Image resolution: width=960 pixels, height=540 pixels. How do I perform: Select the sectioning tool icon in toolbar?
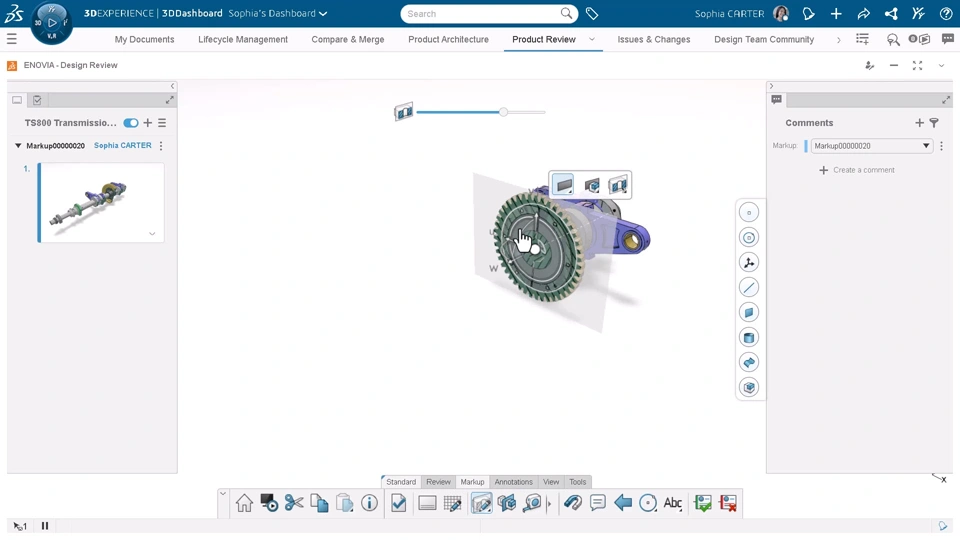pos(507,503)
